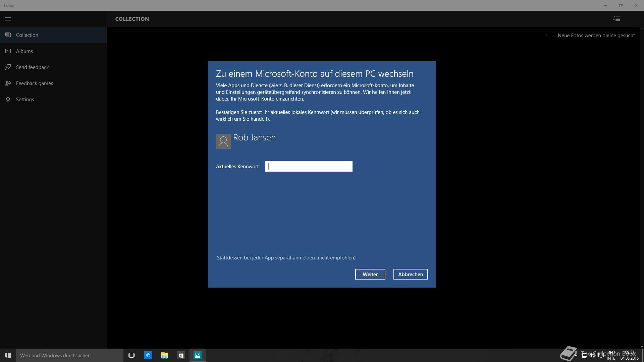Image resolution: width=644 pixels, height=362 pixels.
Task: Open the three-dot more options menu
Action: click(x=636, y=19)
